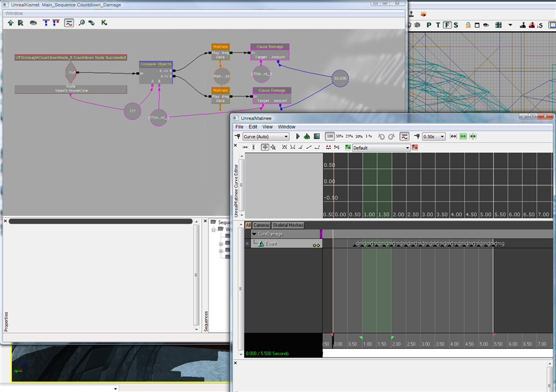The image size is (556, 392).
Task: Set playback speed to 50%
Action: pos(340,136)
